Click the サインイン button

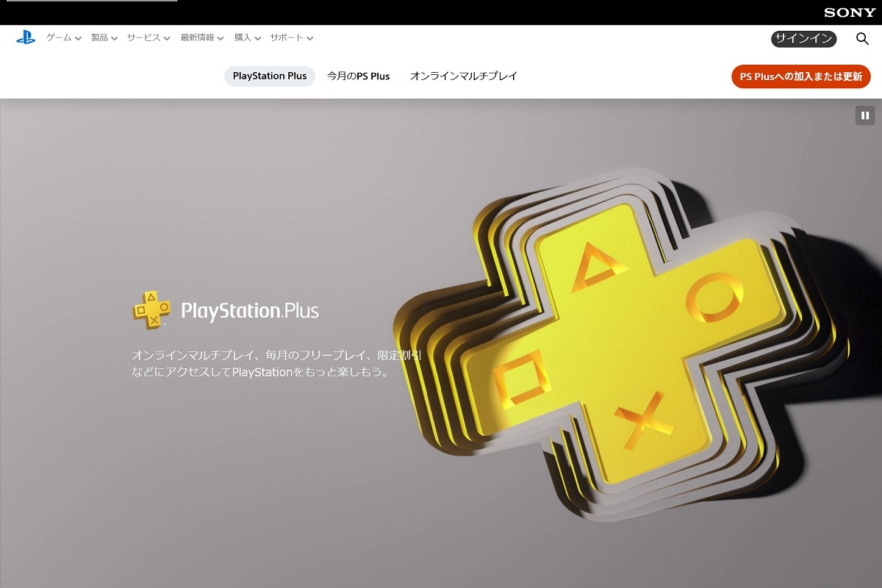tap(803, 39)
